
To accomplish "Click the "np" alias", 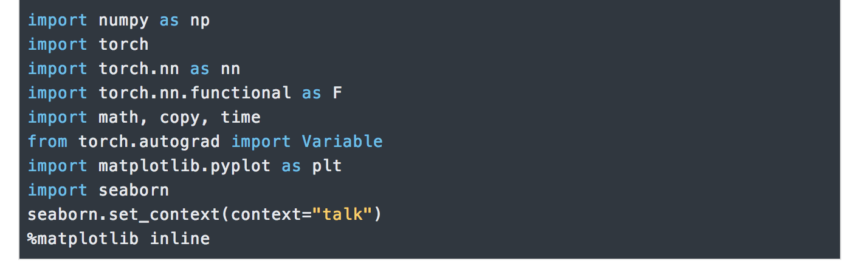I will (199, 21).
